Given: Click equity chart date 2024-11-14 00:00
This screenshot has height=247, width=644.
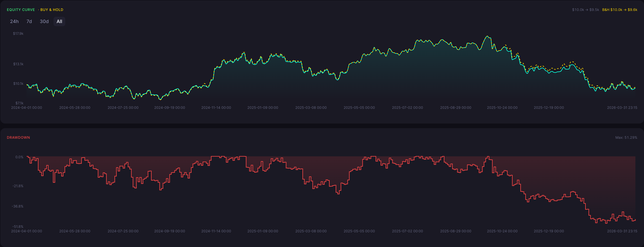Looking at the screenshot, I should (x=216, y=107).
